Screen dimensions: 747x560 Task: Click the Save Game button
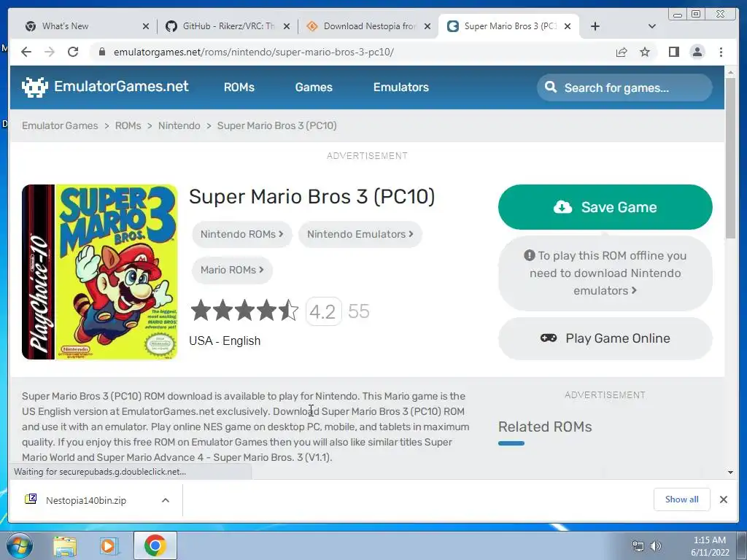point(605,207)
